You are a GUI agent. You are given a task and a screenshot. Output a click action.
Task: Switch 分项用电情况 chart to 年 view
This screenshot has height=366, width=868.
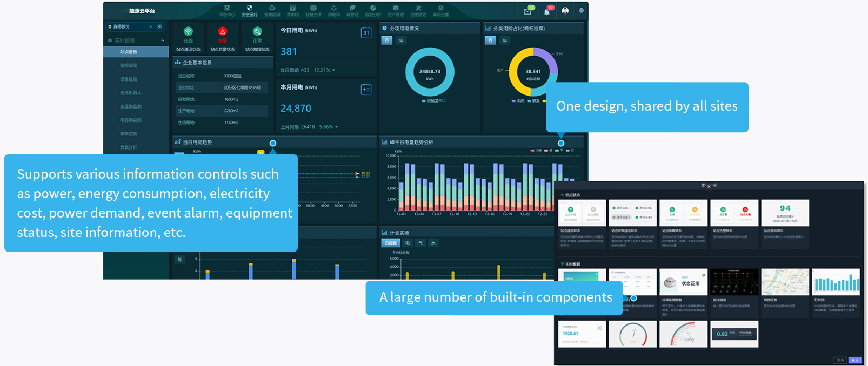401,40
